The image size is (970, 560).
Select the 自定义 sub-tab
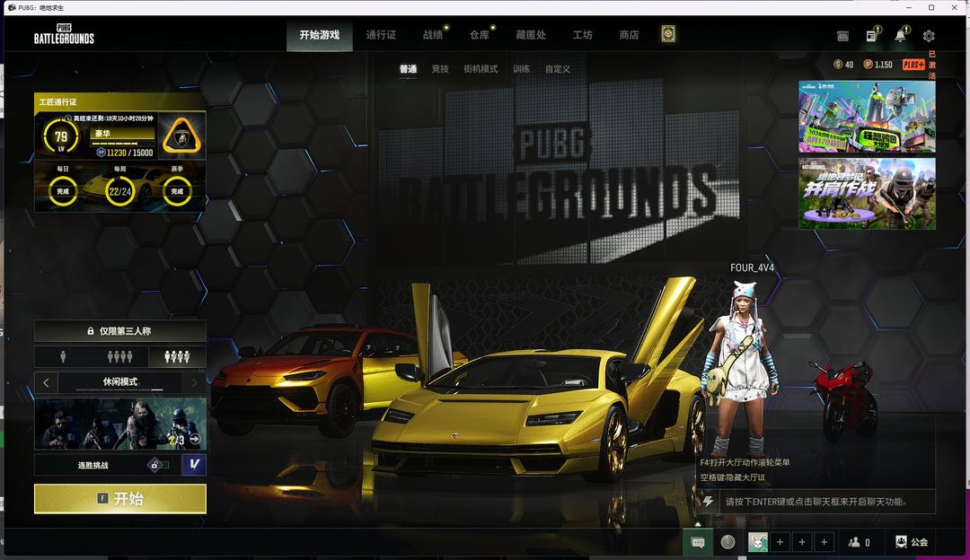pos(558,68)
